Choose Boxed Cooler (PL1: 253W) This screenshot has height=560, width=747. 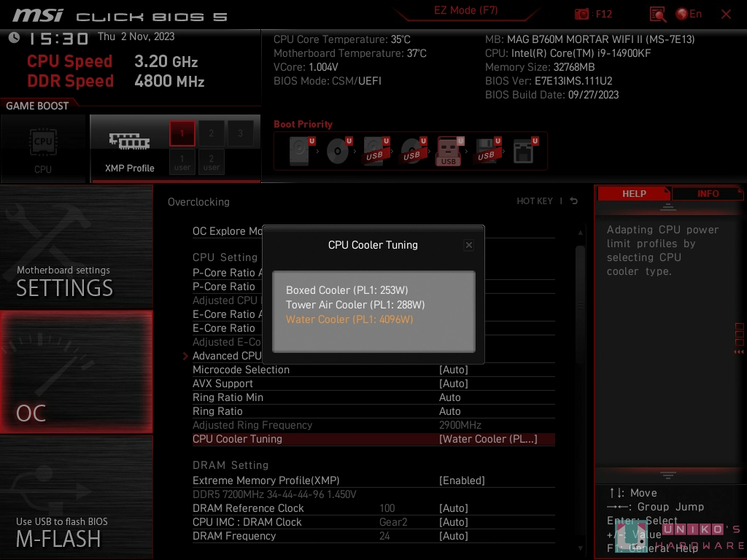point(347,290)
